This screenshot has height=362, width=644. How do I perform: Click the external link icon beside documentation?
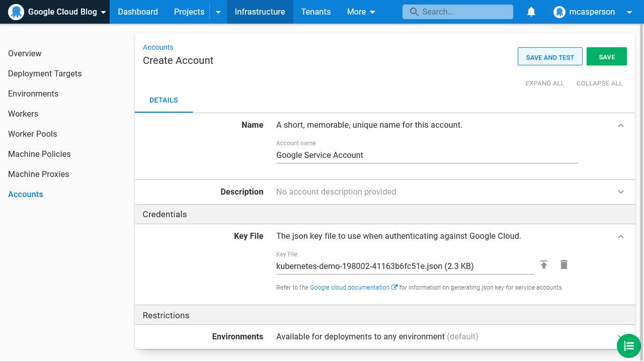pyautogui.click(x=395, y=287)
